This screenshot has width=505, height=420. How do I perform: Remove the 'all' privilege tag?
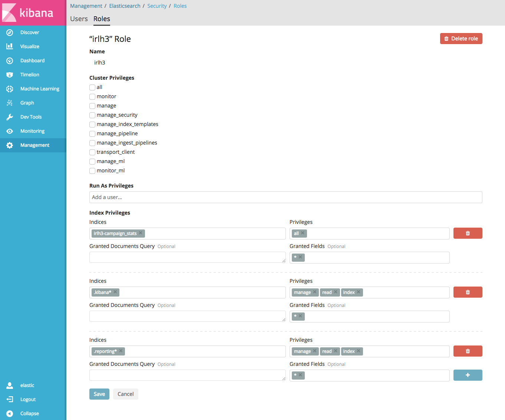303,233
